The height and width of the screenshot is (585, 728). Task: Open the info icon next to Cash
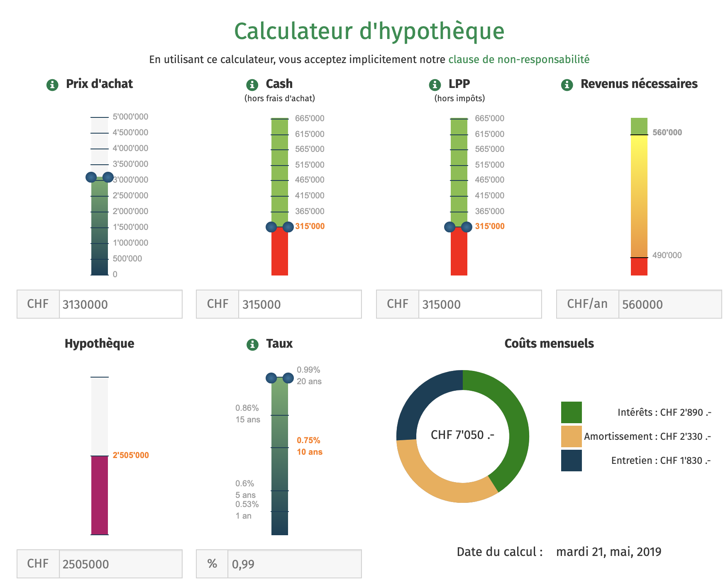[x=252, y=85]
